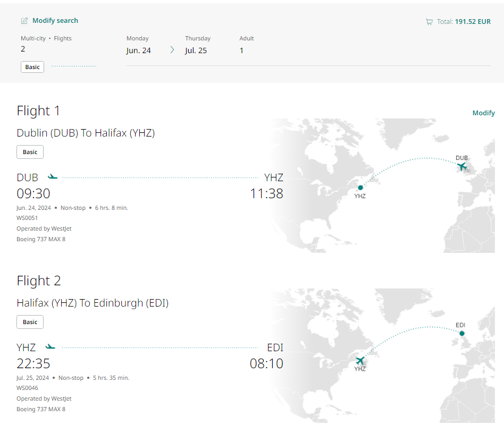Viewport: 504px width, 433px height.
Task: Click the Modify search link
Action: coord(55,21)
